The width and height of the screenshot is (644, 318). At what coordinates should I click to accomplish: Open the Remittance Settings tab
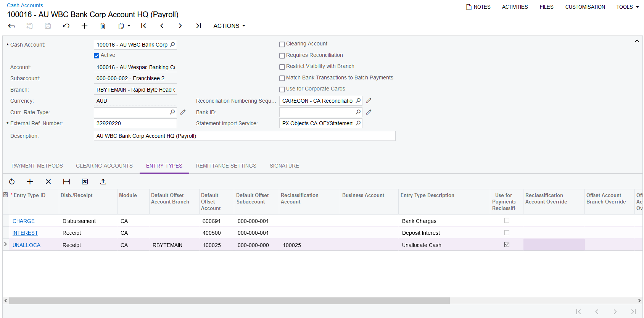[226, 166]
